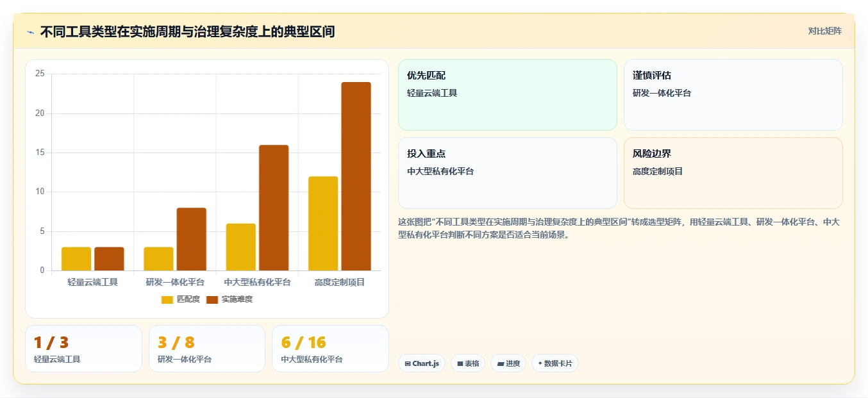
Task: Click the y-axis value 15
Action: 40,153
